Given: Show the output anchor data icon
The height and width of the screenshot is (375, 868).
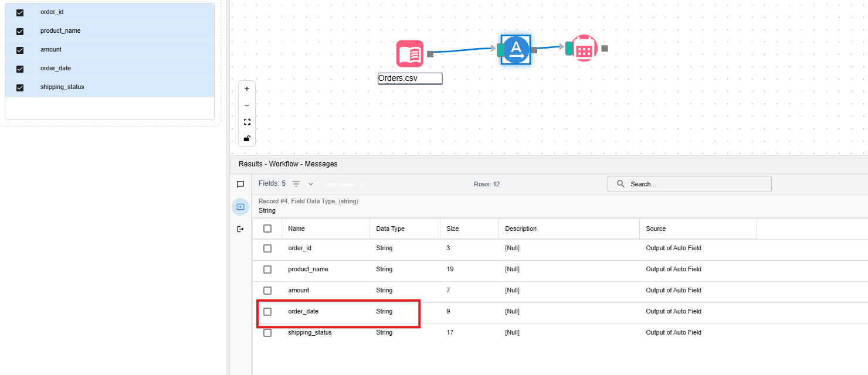Looking at the screenshot, I should (240, 229).
